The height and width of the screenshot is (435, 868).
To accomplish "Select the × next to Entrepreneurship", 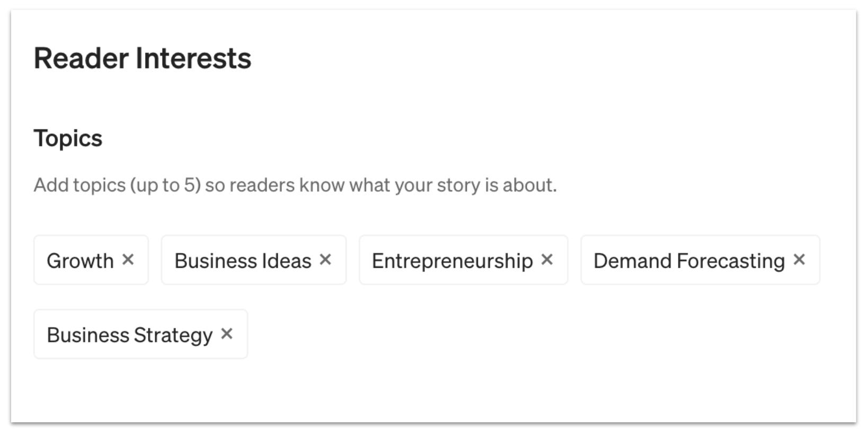I will [548, 259].
